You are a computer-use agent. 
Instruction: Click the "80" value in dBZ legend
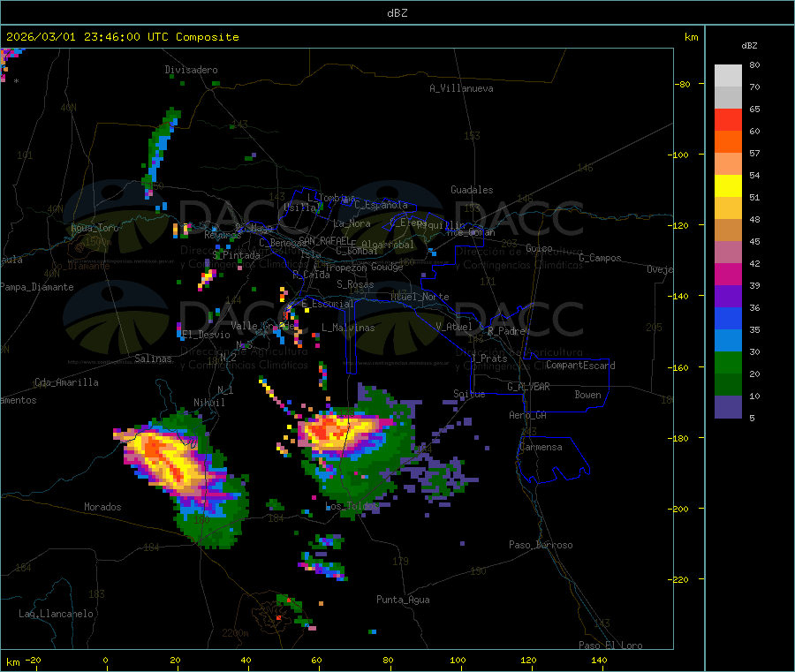(x=754, y=64)
